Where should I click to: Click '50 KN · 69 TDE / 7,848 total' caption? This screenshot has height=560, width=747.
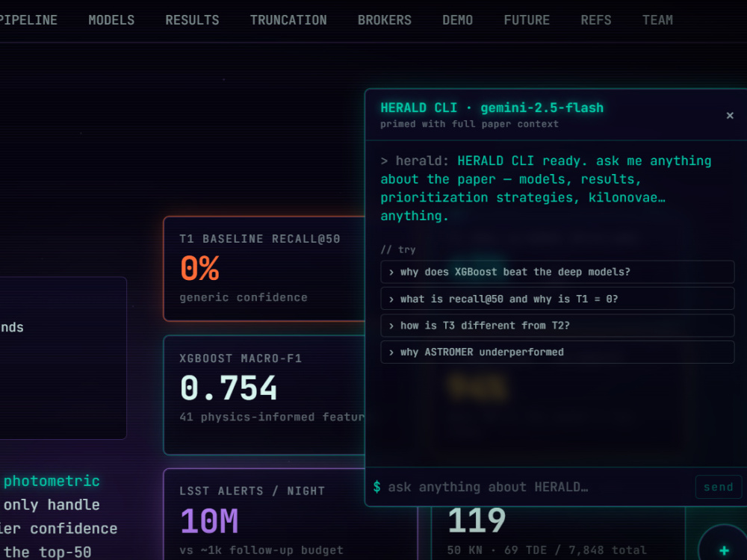[x=547, y=550]
